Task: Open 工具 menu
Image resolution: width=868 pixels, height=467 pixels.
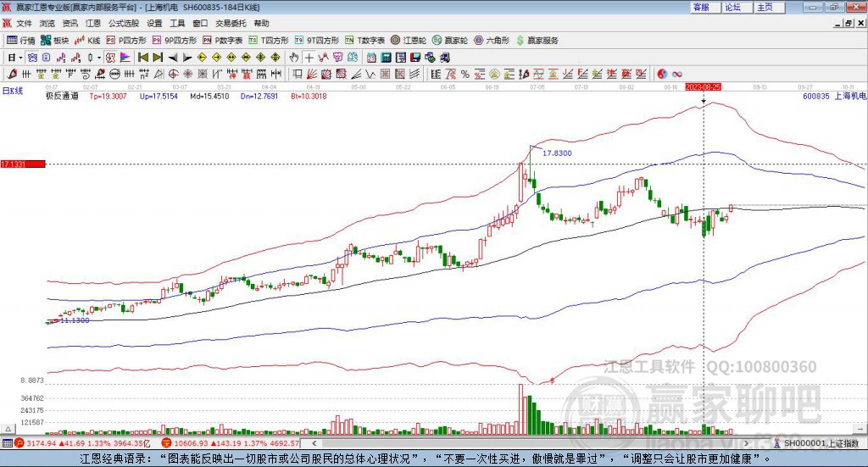Action: click(177, 23)
